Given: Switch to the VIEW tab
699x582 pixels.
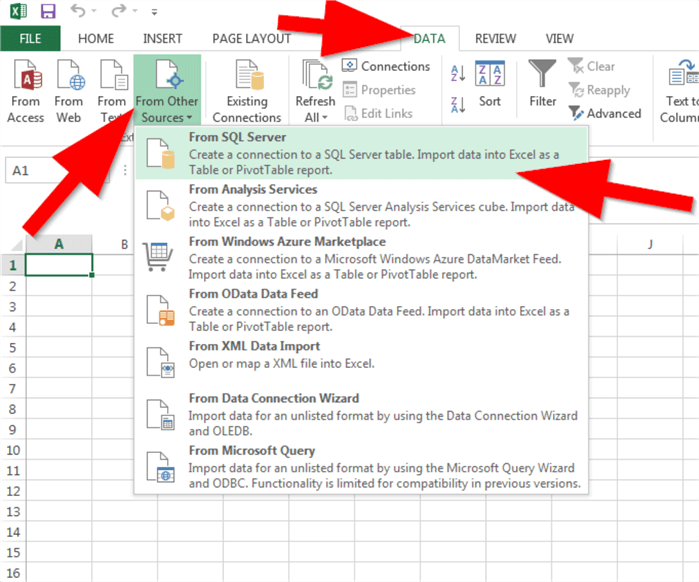Looking at the screenshot, I should (x=559, y=39).
